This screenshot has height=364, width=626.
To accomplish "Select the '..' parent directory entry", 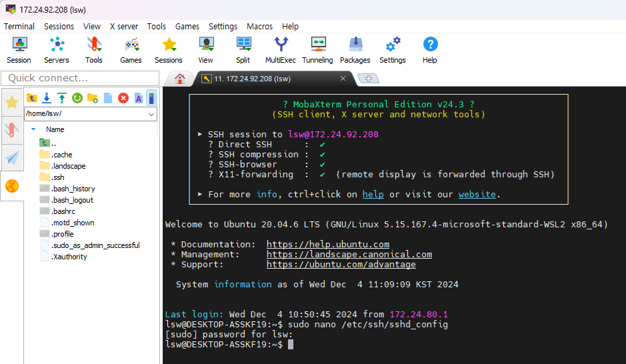I will 48,143.
